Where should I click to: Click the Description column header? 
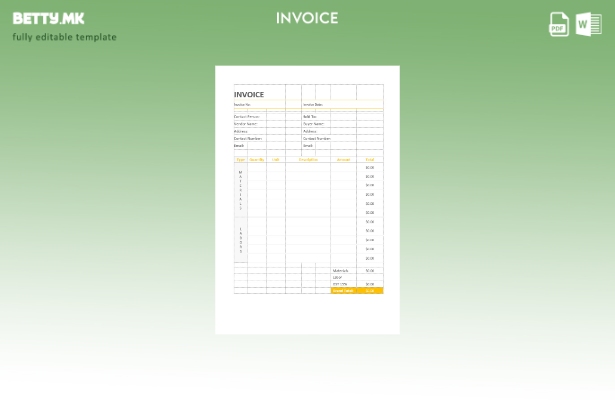click(308, 159)
